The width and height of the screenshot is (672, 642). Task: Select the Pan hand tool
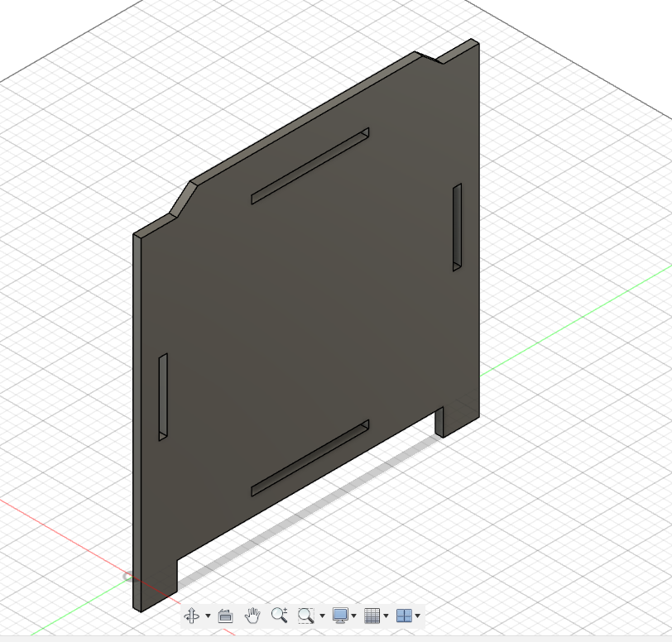tap(252, 616)
